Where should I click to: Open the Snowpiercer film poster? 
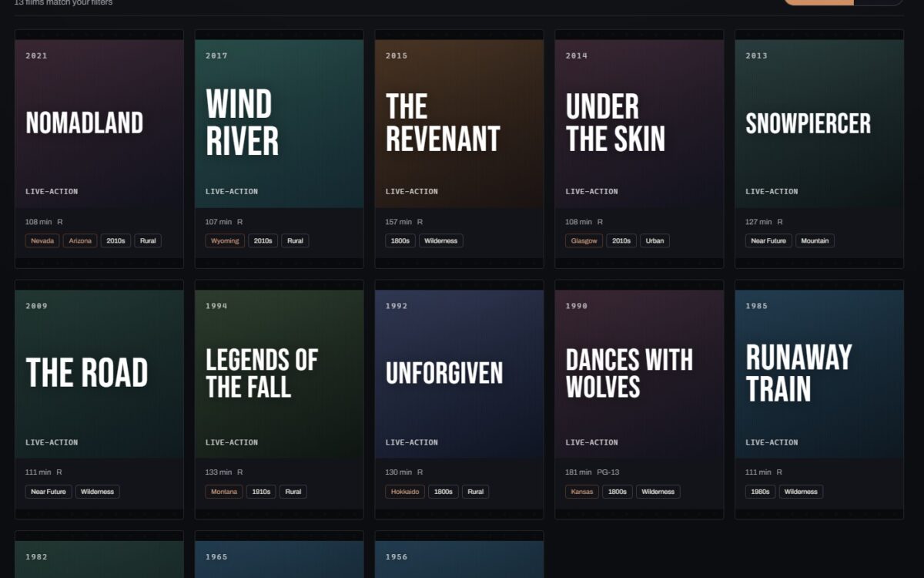tap(819, 123)
